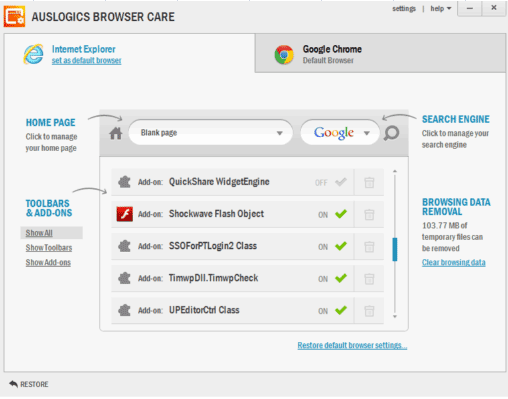Screen dimensions: 508x399
Task: Disable the Shockwave Flash Object add-on
Action: tap(341, 214)
